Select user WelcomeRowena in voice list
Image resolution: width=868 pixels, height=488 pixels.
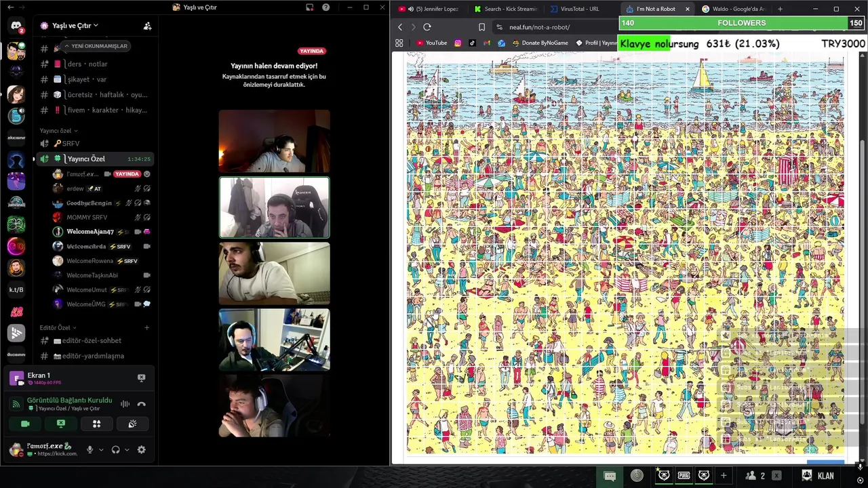[x=102, y=261]
